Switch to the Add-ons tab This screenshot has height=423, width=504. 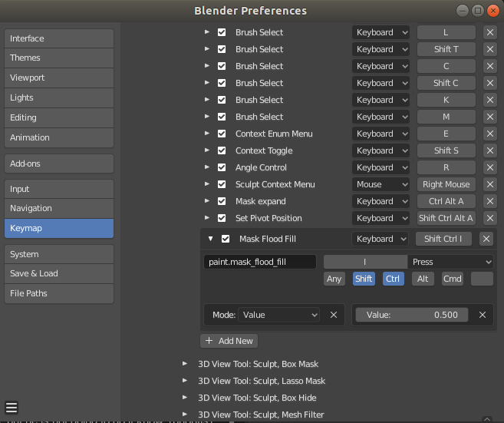pyautogui.click(x=59, y=164)
